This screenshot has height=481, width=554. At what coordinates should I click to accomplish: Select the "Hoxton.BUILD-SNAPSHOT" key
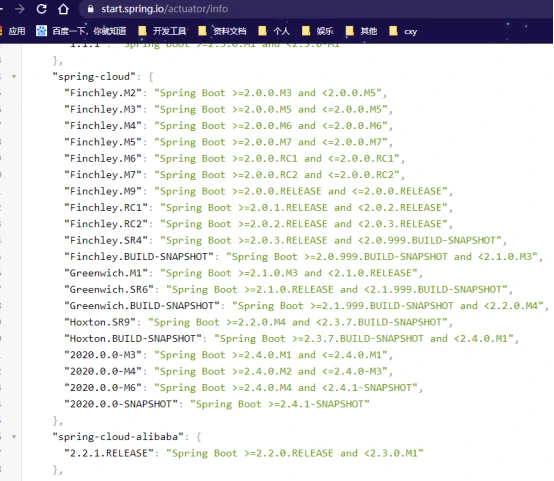133,339
